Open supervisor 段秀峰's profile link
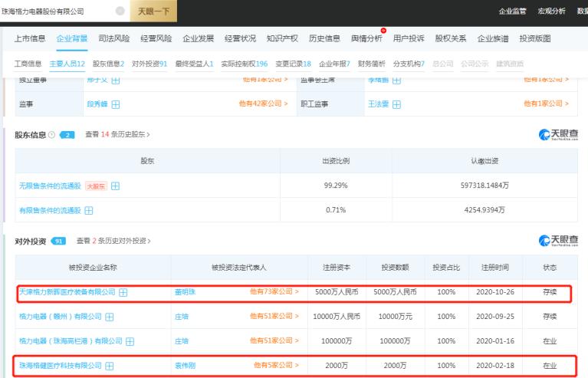 pos(97,104)
